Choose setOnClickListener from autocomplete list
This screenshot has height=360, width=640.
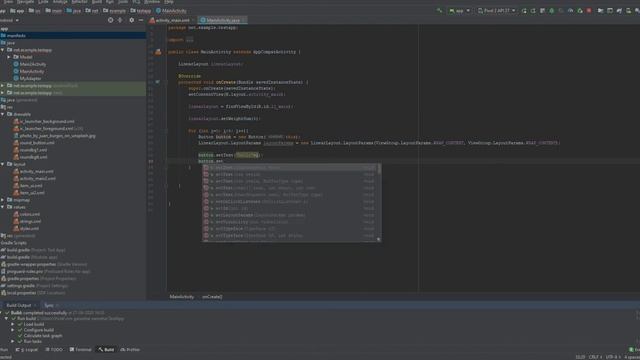coord(289,202)
